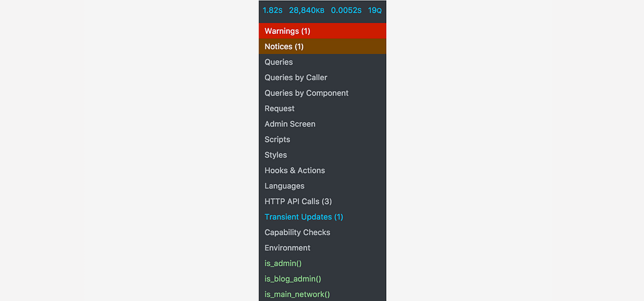The width and height of the screenshot is (644, 301).
Task: Show the Scripts panel
Action: pos(323,140)
